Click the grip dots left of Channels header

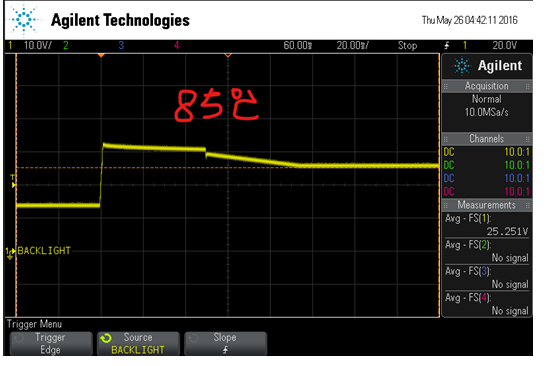click(x=446, y=139)
